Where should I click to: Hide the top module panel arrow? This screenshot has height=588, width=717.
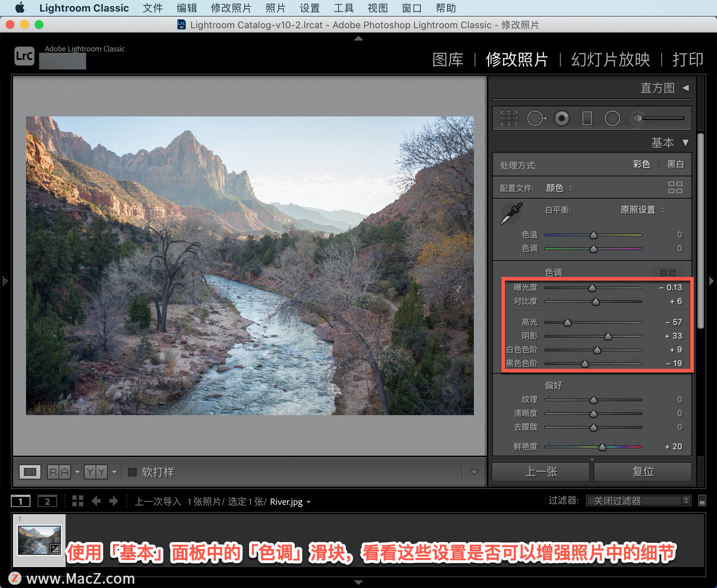point(358,38)
